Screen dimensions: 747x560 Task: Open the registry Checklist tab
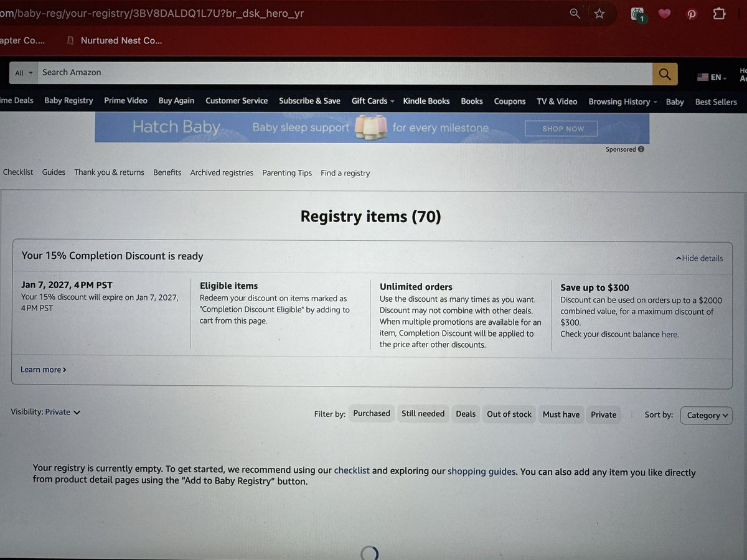pos(18,172)
